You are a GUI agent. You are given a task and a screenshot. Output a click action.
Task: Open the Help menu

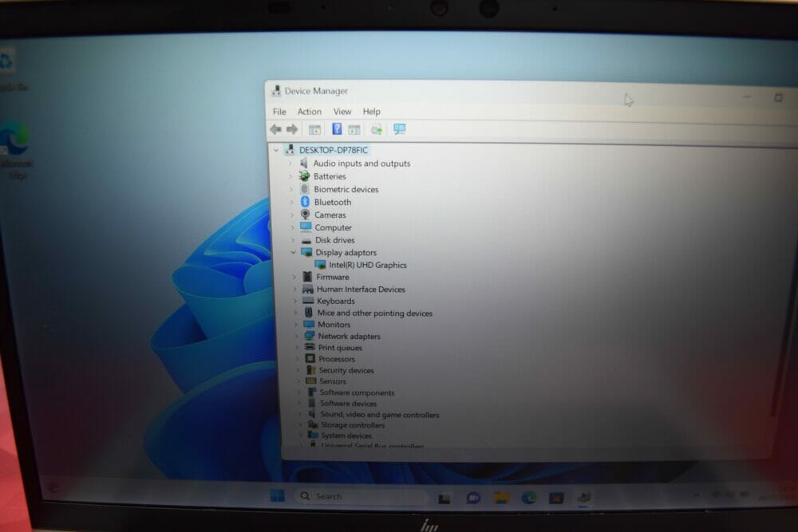372,112
